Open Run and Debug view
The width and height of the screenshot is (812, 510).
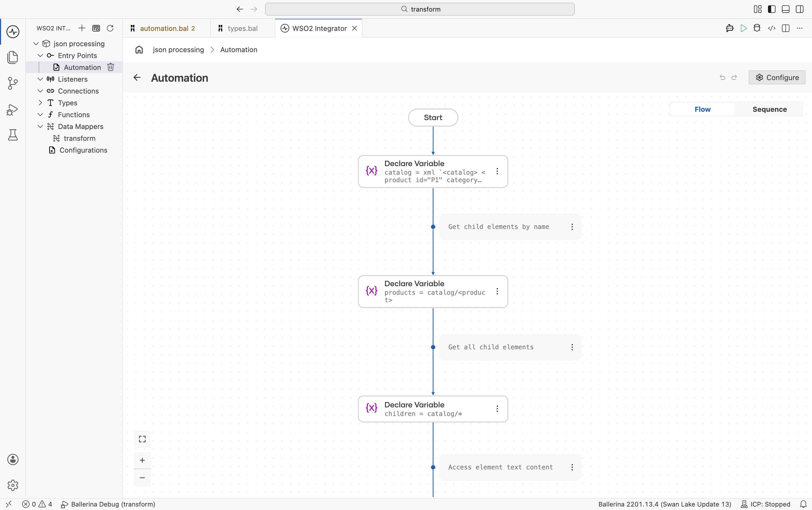[x=13, y=109]
